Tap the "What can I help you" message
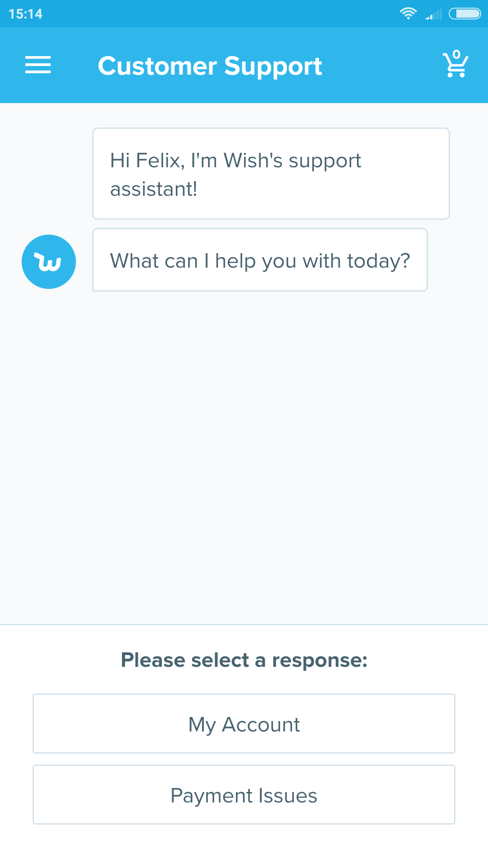Viewport: 488px width, 868px height. (x=260, y=260)
